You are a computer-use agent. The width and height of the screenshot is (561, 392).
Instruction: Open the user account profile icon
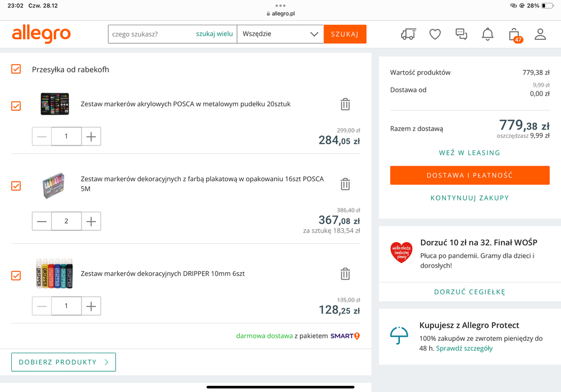pyautogui.click(x=540, y=34)
